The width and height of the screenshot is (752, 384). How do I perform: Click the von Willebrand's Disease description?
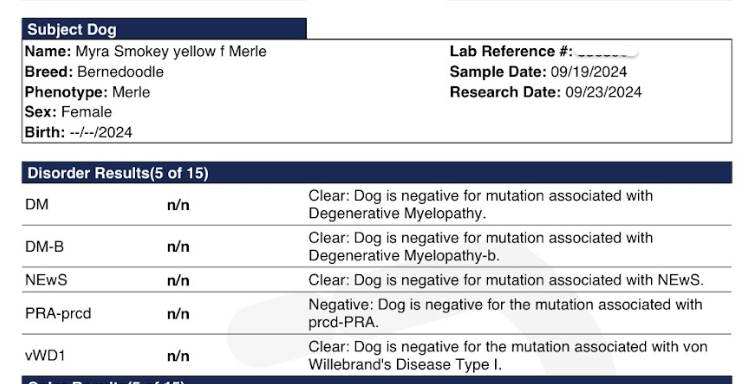[x=508, y=355]
